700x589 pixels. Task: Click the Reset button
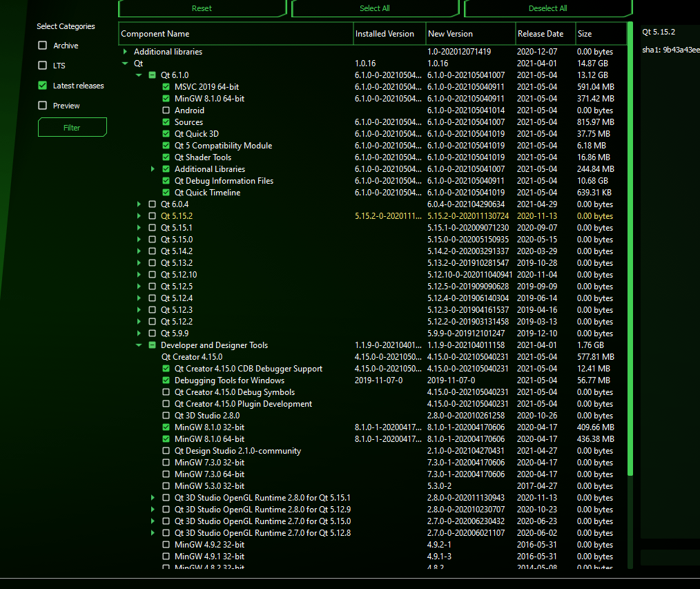202,8
